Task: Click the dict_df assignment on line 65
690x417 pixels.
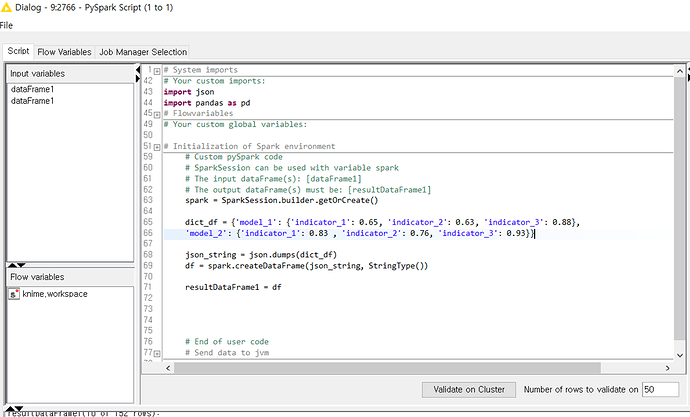Action: pos(382,222)
